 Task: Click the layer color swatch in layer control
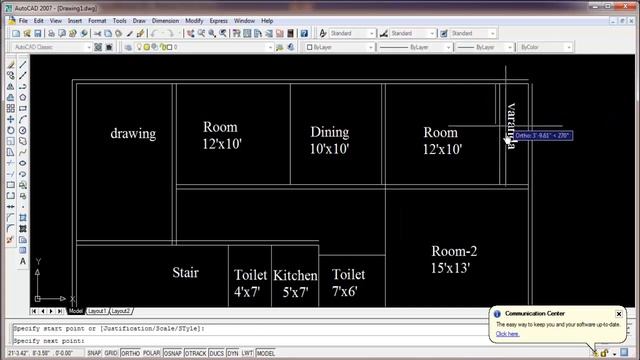[169, 47]
